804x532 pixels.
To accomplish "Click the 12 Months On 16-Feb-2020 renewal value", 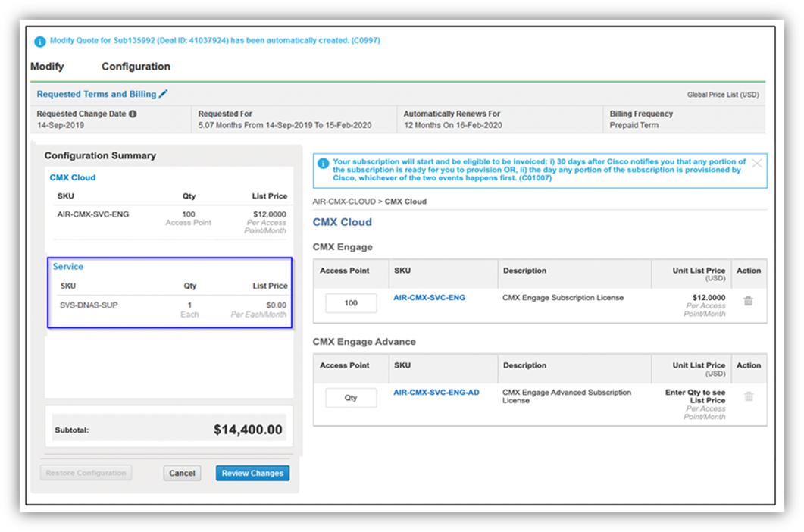I will click(453, 125).
